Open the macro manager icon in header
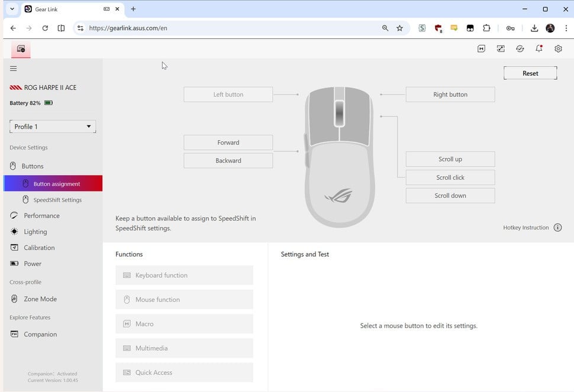Image resolution: width=574 pixels, height=392 pixels. click(481, 48)
